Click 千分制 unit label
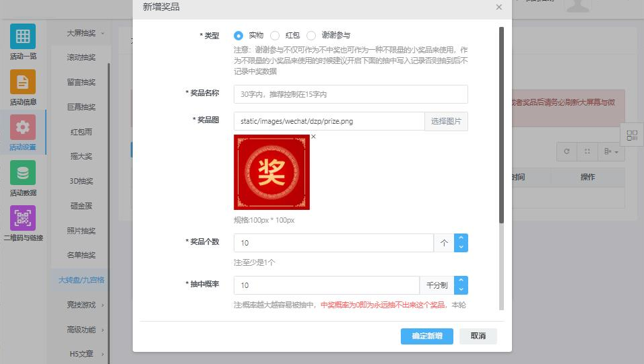Screen dimensions: 644x364 click(x=437, y=285)
